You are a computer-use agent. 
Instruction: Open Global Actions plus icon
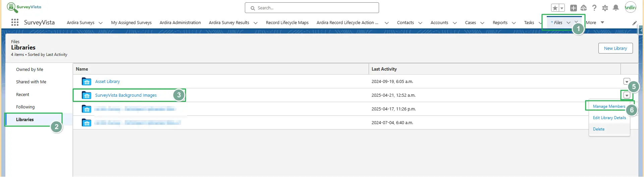(574, 8)
